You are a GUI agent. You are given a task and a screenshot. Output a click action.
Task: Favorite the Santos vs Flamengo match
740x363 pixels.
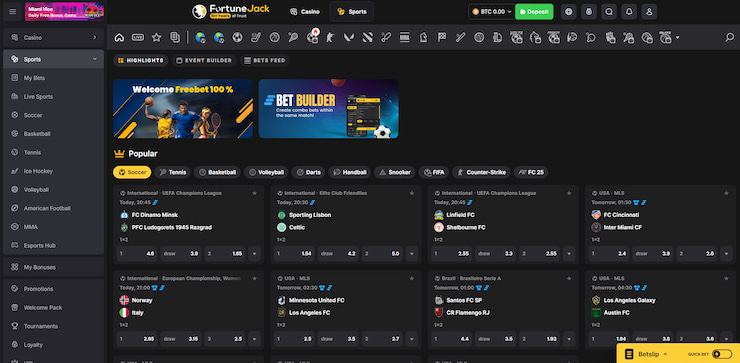click(569, 279)
